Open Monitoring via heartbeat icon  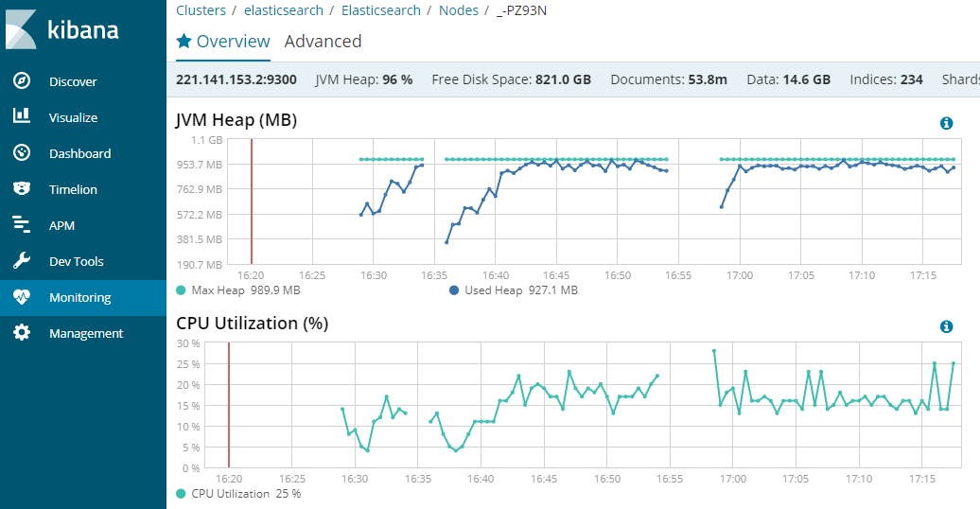click(22, 297)
